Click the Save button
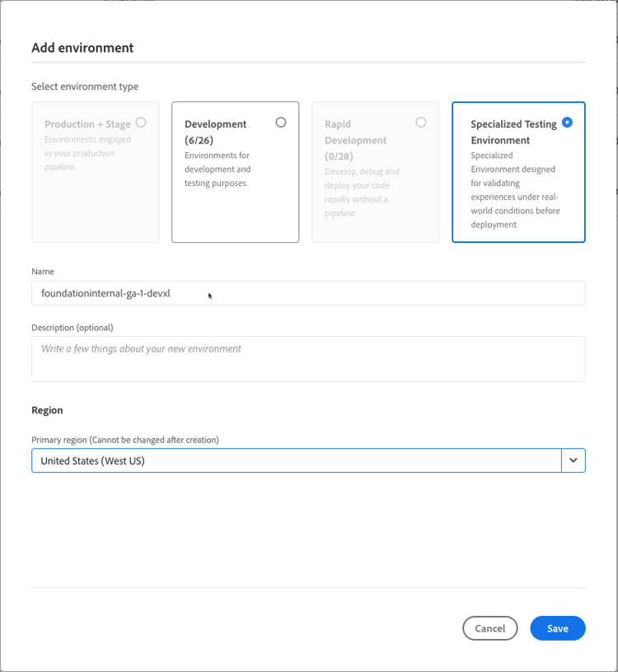Image resolution: width=618 pixels, height=672 pixels. tap(558, 628)
